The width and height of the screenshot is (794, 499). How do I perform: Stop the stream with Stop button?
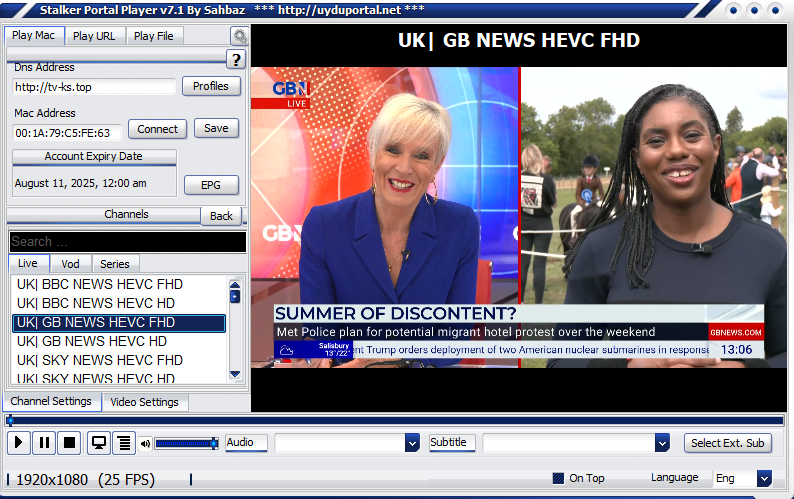[x=69, y=443]
